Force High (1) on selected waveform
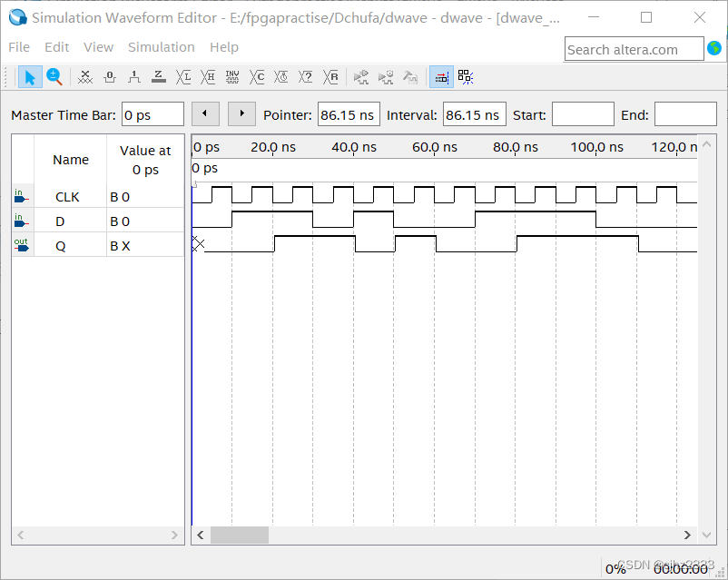This screenshot has height=580, width=728. (134, 77)
